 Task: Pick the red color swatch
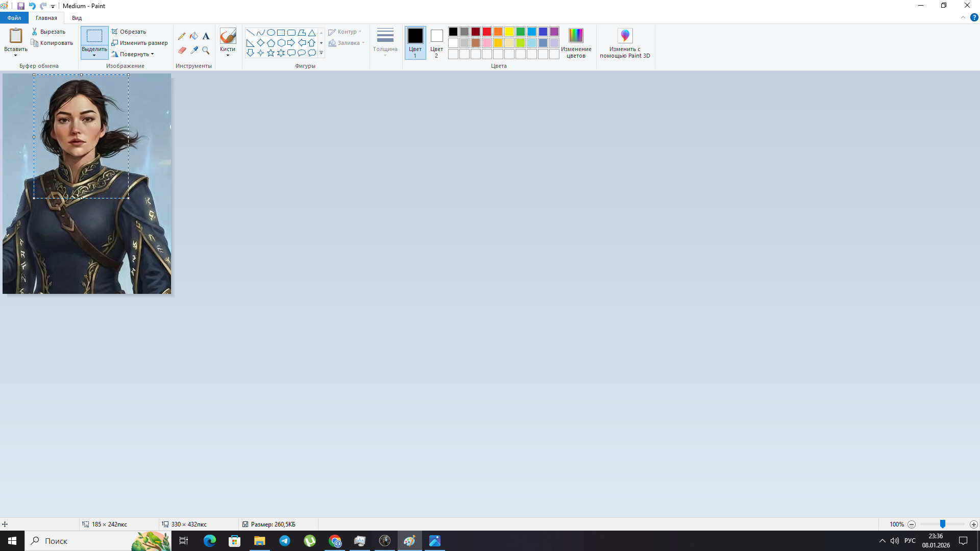point(487,32)
